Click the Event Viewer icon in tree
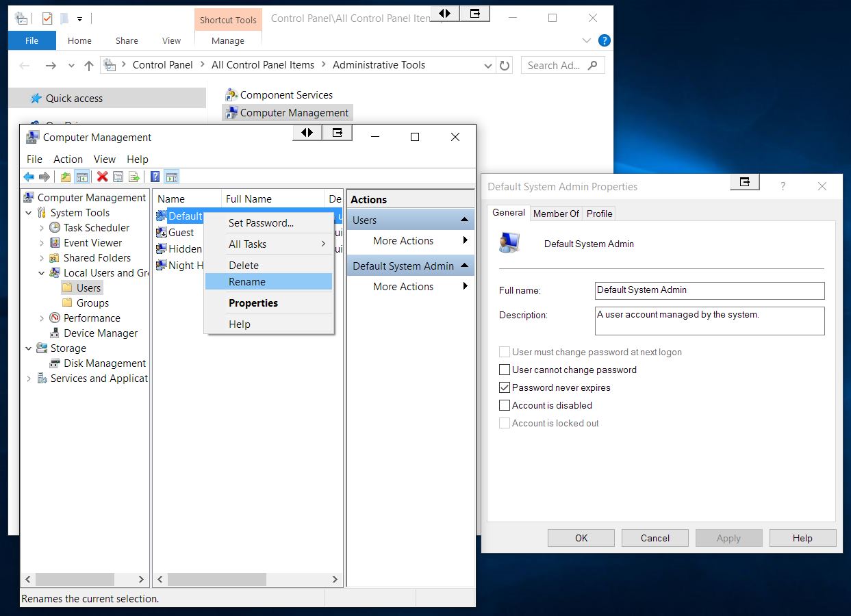This screenshot has width=851, height=616. pos(55,243)
